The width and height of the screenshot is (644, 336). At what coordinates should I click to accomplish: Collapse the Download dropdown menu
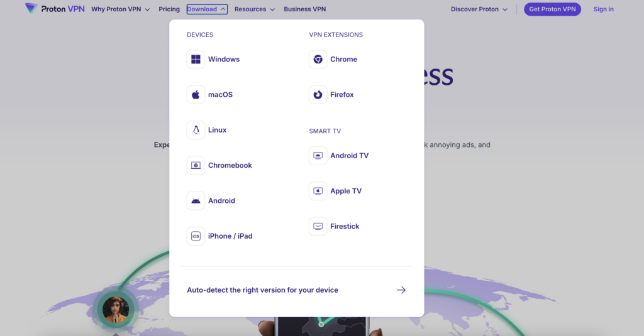click(207, 9)
